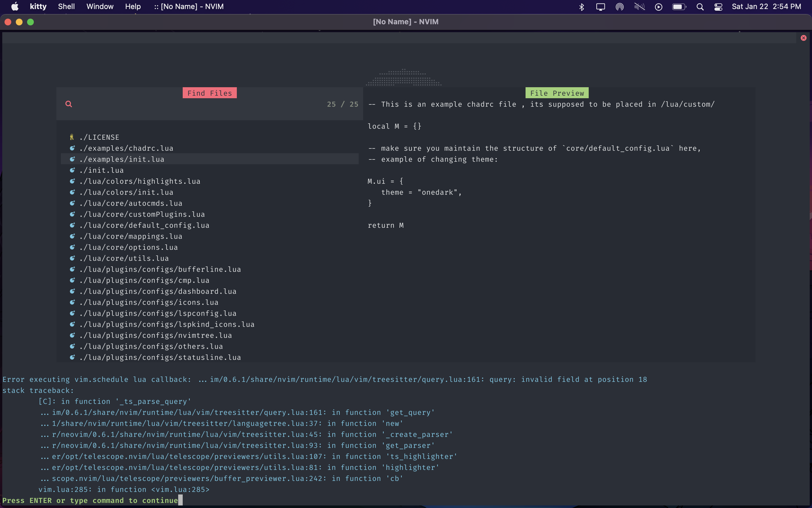Select ./lua/colors/init.lua result
The image size is (812, 508).
pos(209,192)
